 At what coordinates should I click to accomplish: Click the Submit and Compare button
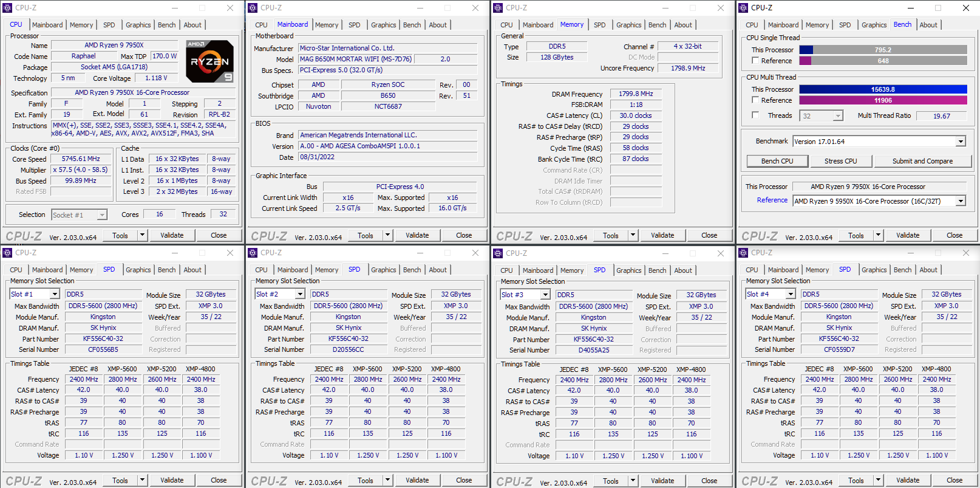pyautogui.click(x=922, y=161)
